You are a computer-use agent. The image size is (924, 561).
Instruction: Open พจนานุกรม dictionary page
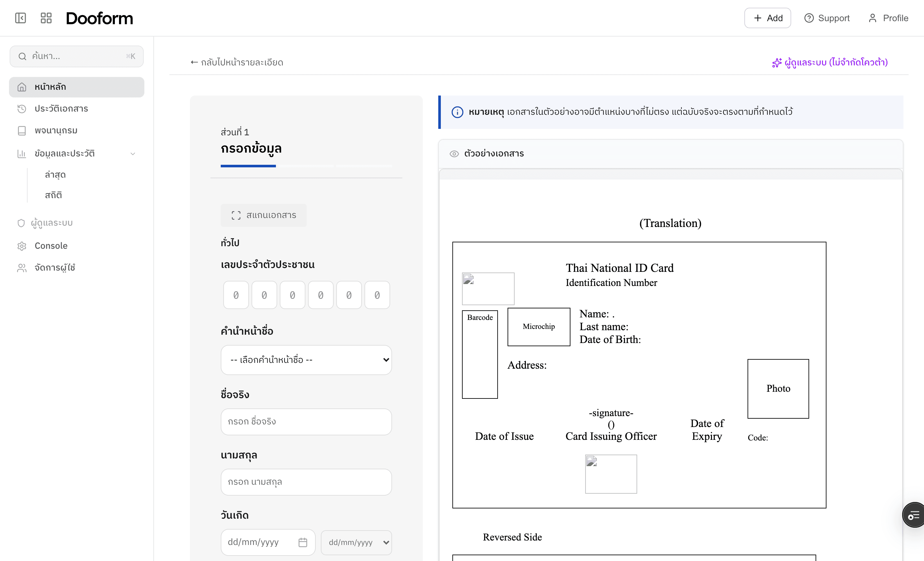click(56, 130)
